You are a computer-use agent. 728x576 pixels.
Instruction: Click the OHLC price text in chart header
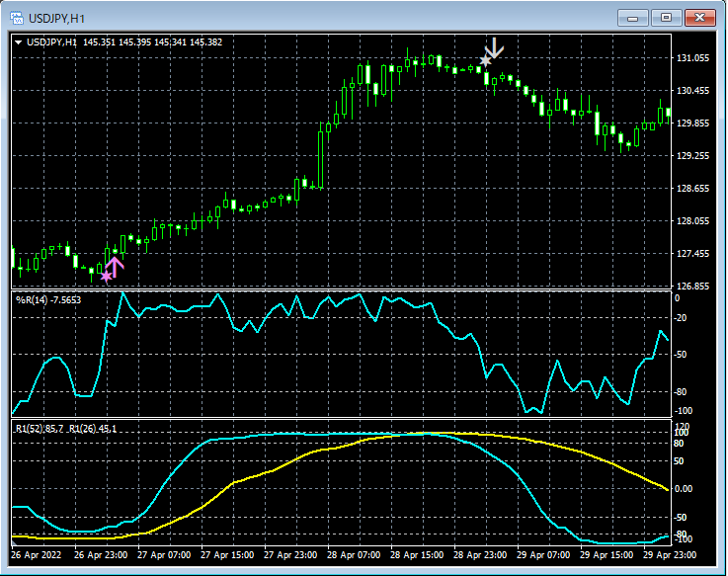153,42
